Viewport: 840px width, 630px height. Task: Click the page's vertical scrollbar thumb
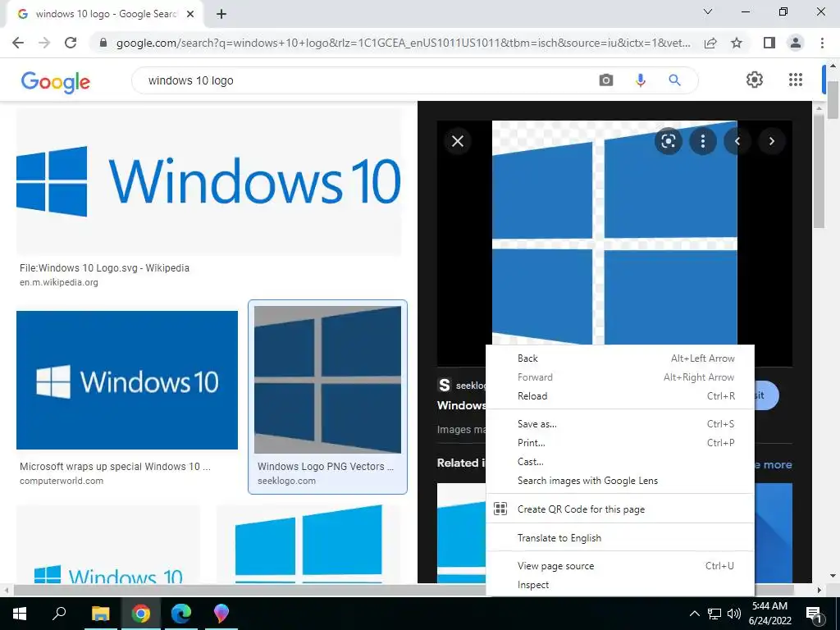[x=833, y=99]
